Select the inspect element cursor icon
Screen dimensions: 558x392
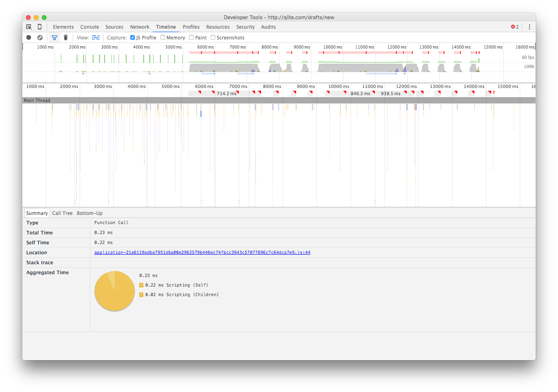[x=29, y=27]
